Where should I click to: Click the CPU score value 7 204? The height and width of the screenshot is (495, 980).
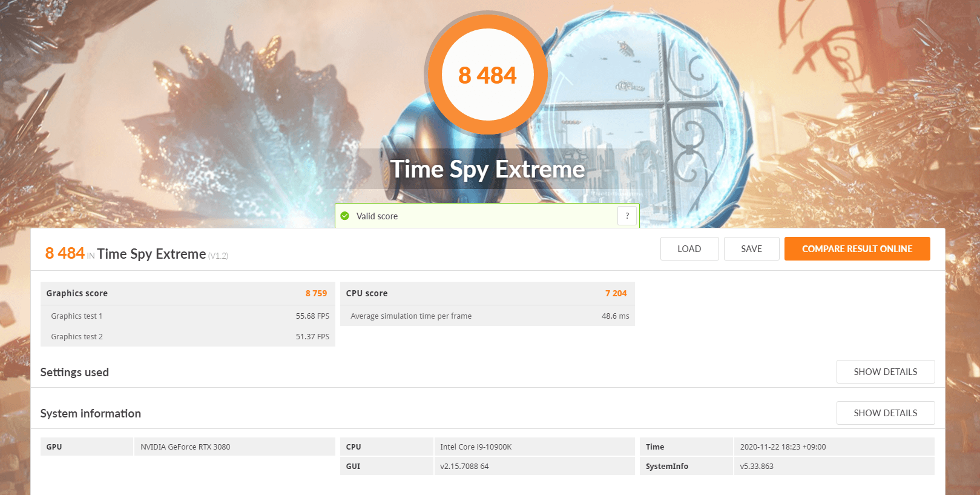pos(616,293)
